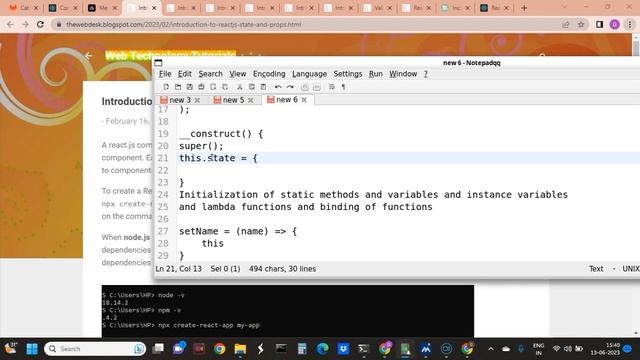Close the new 6 tab
640x360 pixels.
304,100
